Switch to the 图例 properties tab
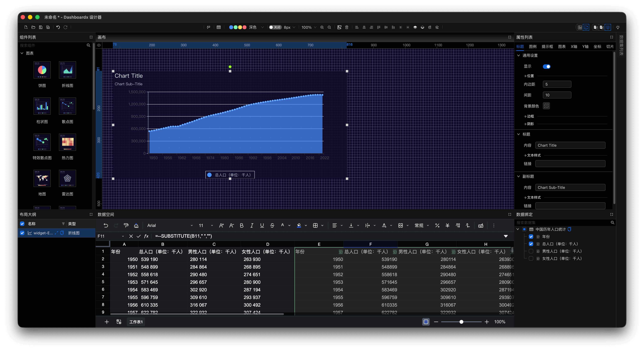The height and width of the screenshot is (351, 644). click(532, 47)
